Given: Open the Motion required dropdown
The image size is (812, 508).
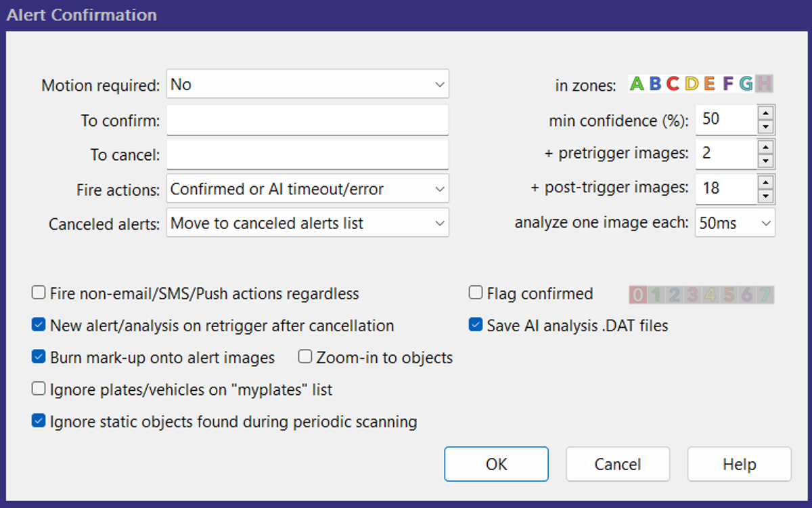Looking at the screenshot, I should 308,85.
